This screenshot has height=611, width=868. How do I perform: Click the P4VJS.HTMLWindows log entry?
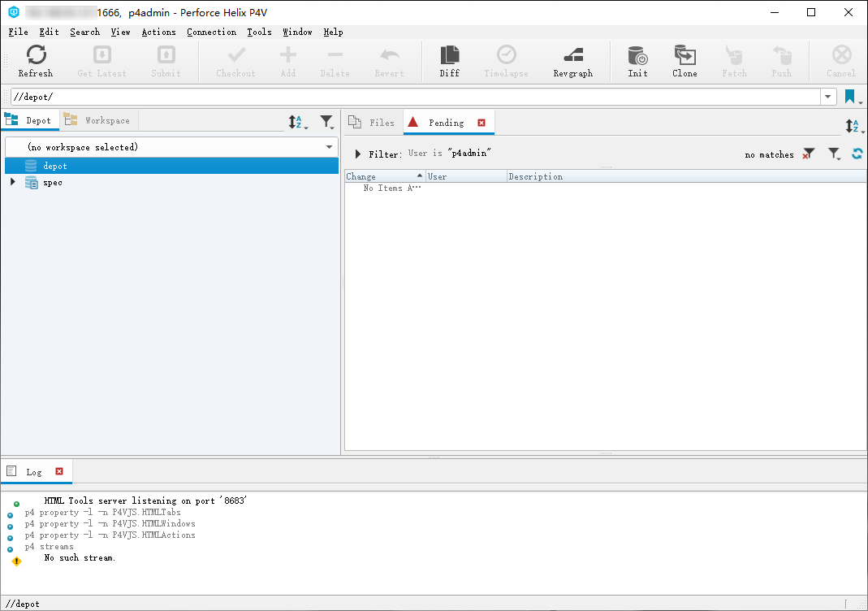110,523
